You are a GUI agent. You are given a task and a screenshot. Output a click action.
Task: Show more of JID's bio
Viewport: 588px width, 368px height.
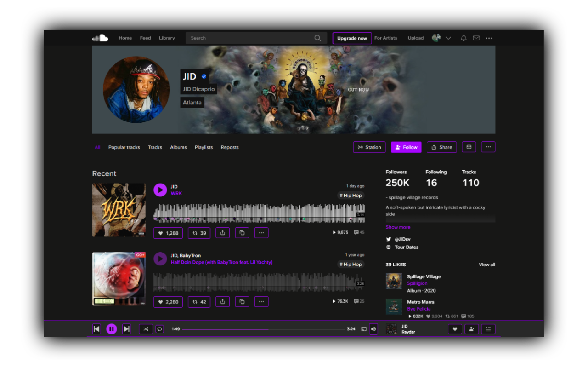point(398,227)
